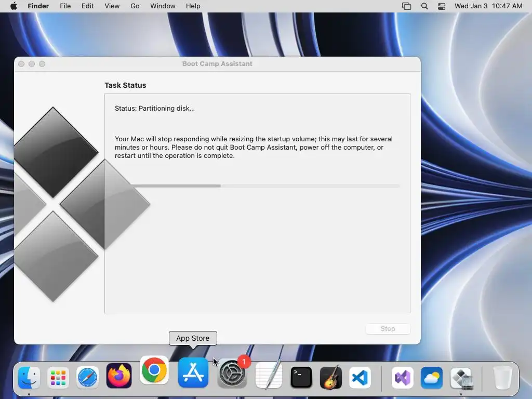This screenshot has height=399, width=532.
Task: Launch Safari from the Dock
Action: point(87,377)
